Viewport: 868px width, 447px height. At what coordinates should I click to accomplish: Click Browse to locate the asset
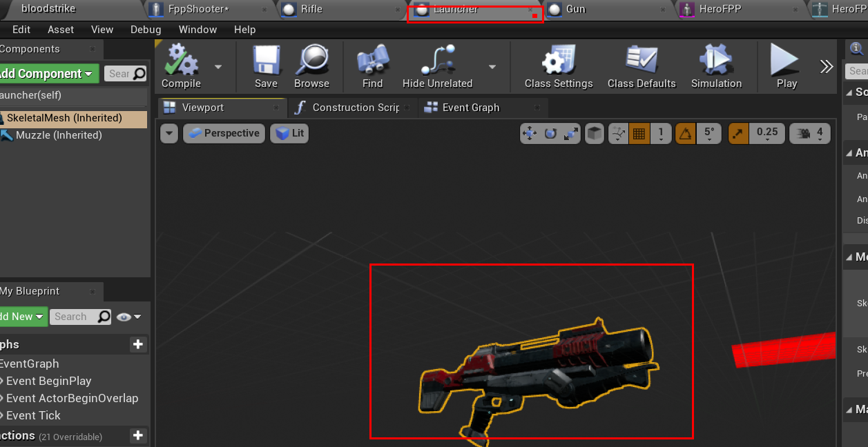[x=312, y=66]
